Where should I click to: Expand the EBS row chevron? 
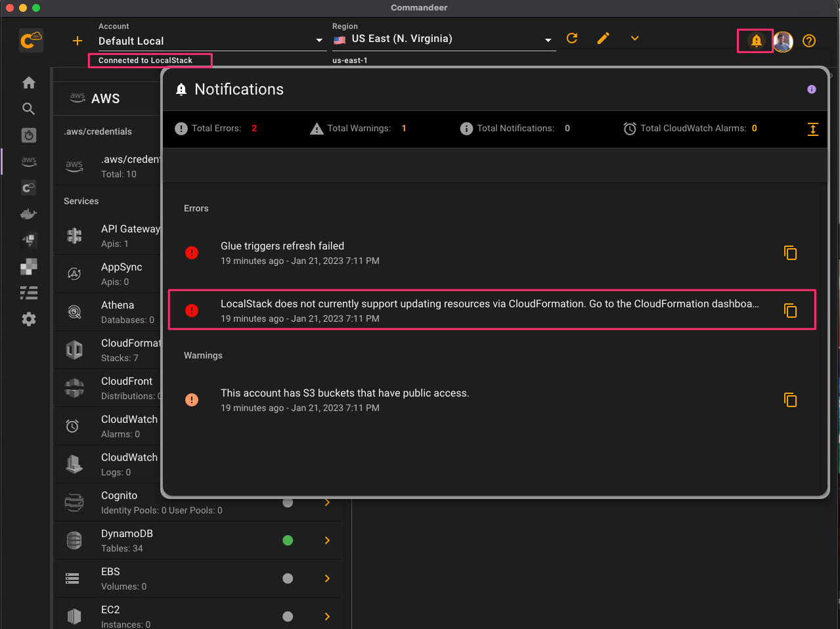coord(327,578)
